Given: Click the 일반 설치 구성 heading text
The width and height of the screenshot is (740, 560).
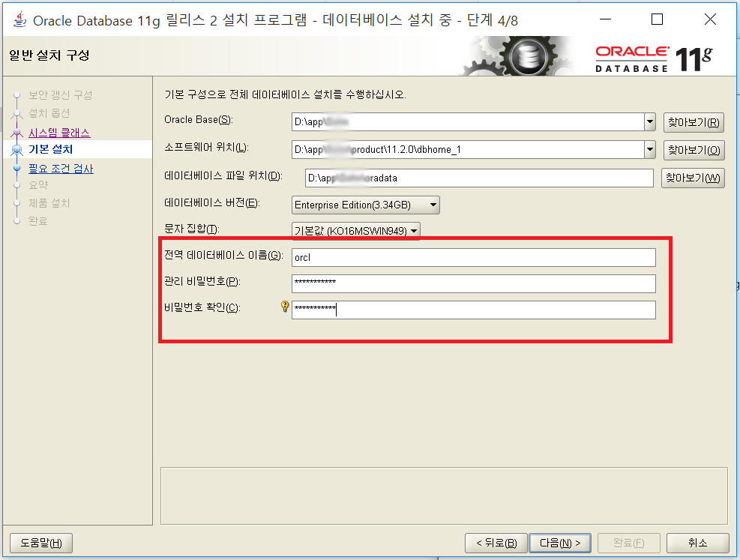Looking at the screenshot, I should 49,55.
